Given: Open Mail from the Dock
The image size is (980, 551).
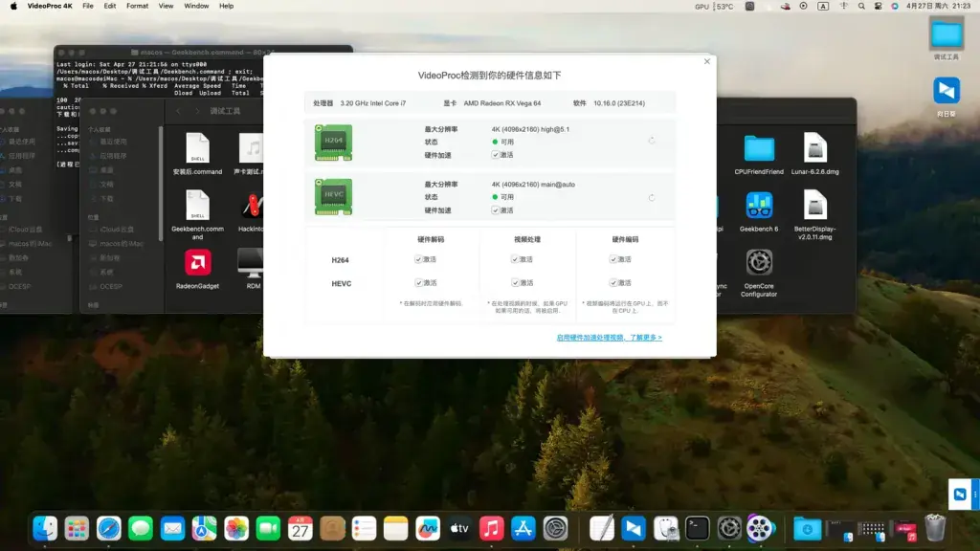Looking at the screenshot, I should (172, 528).
